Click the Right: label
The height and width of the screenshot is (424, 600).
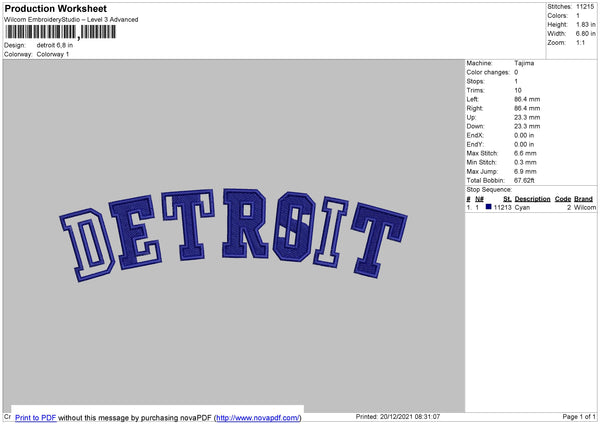[x=474, y=108]
